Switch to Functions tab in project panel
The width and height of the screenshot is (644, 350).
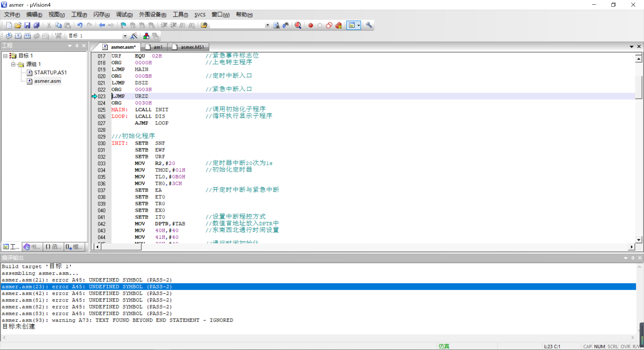coord(53,247)
